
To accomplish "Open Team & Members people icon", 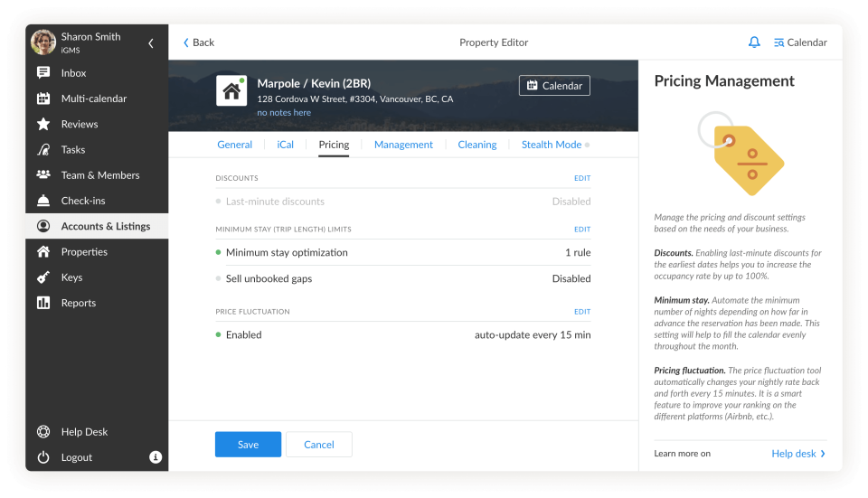I will click(43, 175).
